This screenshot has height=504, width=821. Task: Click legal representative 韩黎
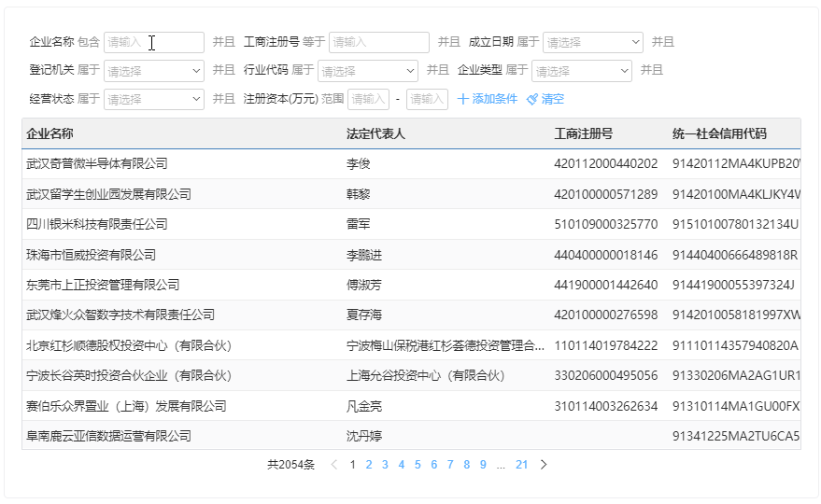(x=358, y=194)
